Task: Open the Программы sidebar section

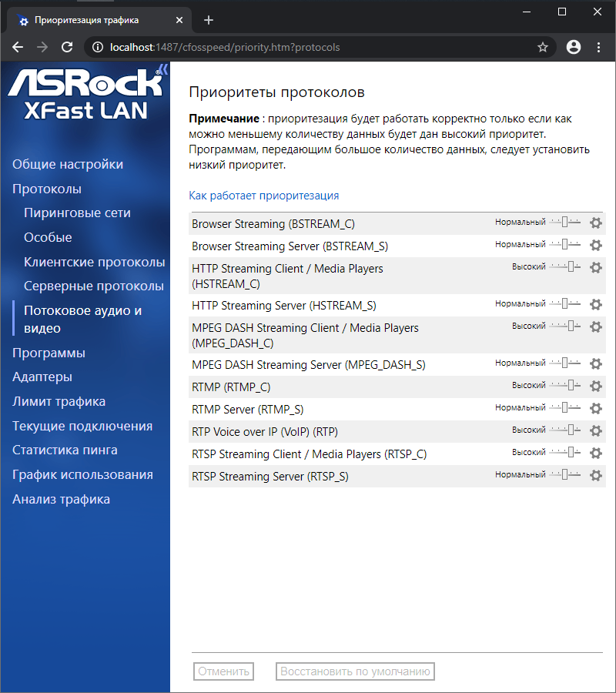Action: click(x=49, y=353)
